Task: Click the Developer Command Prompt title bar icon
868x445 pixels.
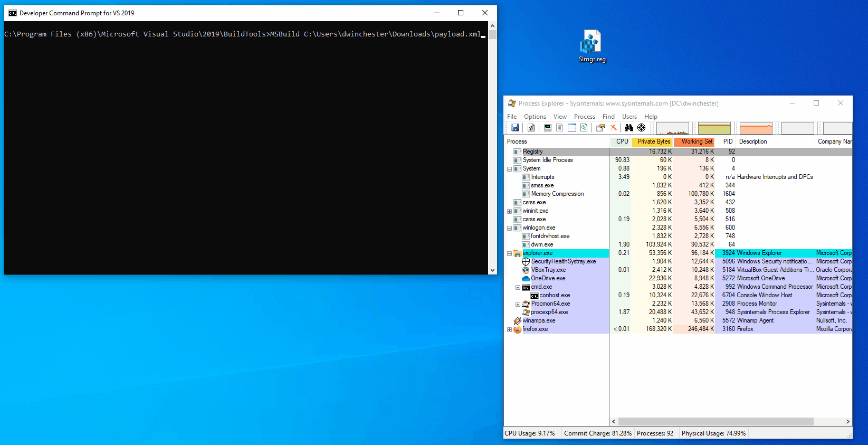Action: coord(13,13)
